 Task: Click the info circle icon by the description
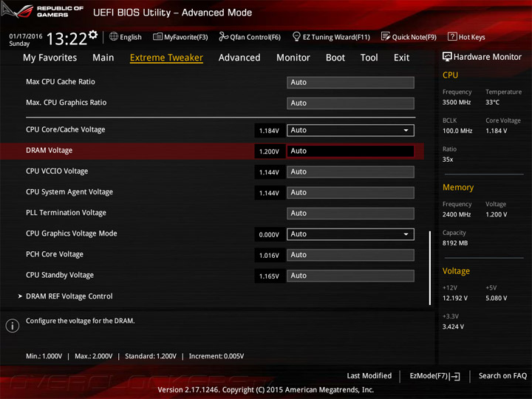tap(13, 325)
